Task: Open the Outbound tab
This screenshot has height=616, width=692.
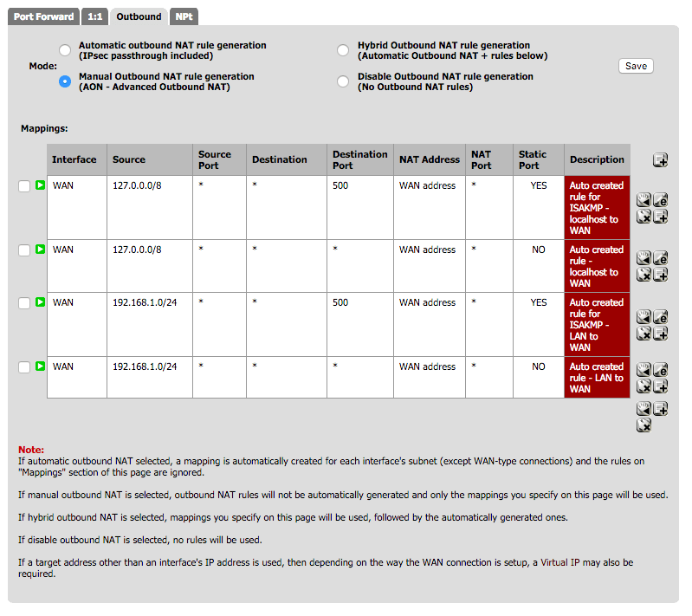Action: (x=139, y=16)
